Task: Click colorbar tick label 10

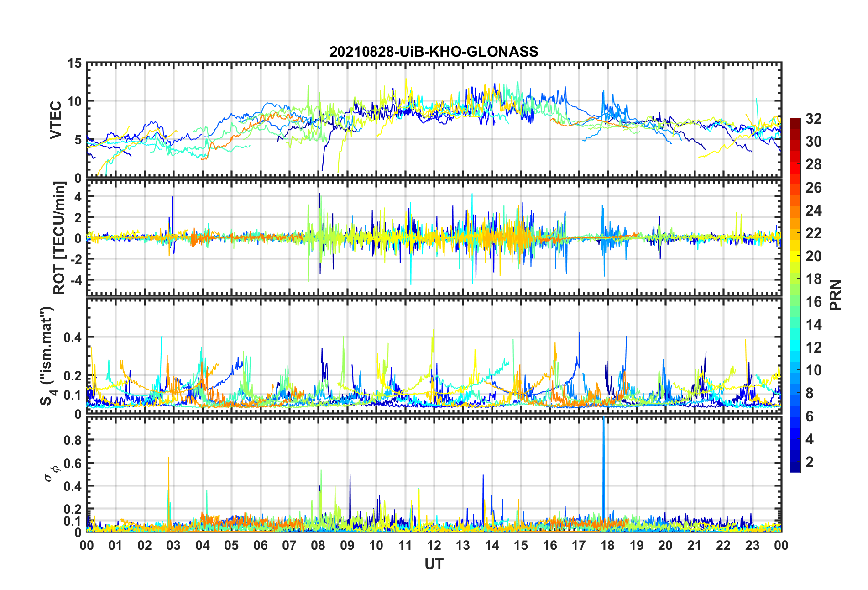Action: pyautogui.click(x=813, y=370)
